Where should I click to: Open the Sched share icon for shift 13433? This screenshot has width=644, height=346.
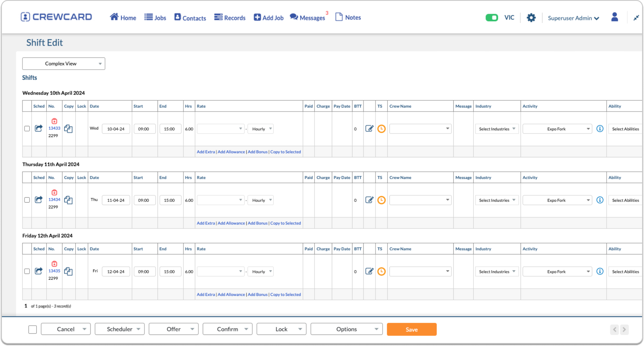tap(38, 129)
